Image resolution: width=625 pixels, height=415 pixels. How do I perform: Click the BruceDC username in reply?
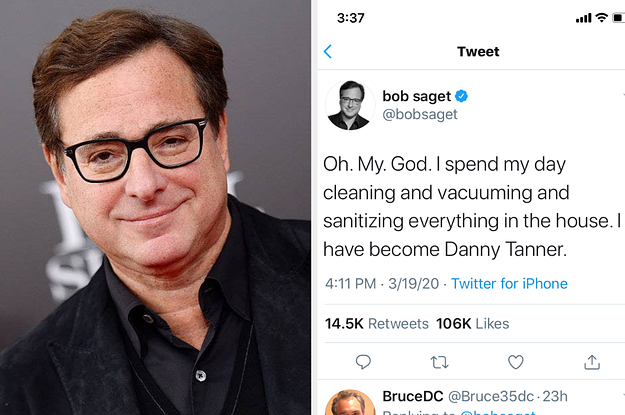pos(413,396)
